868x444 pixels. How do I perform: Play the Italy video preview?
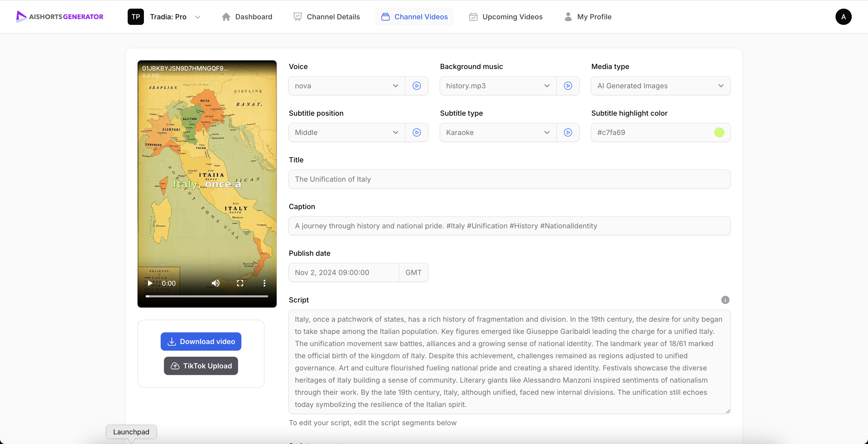149,283
